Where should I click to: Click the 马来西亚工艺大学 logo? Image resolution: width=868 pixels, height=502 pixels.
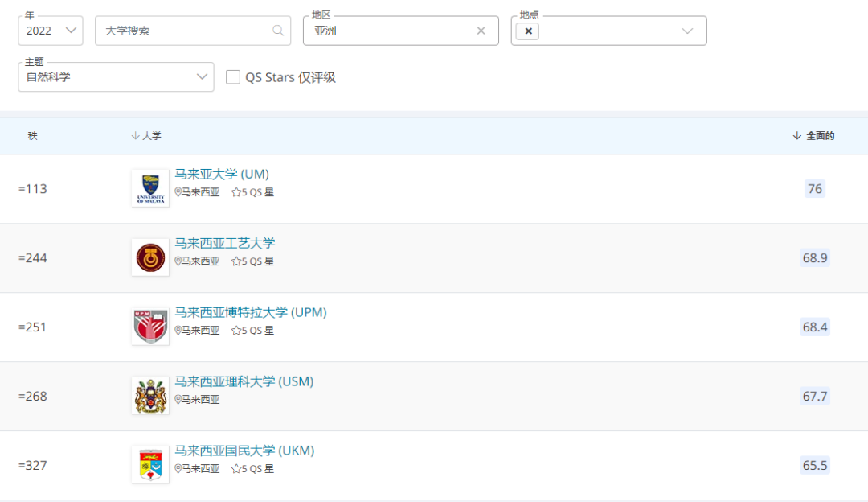tap(150, 257)
